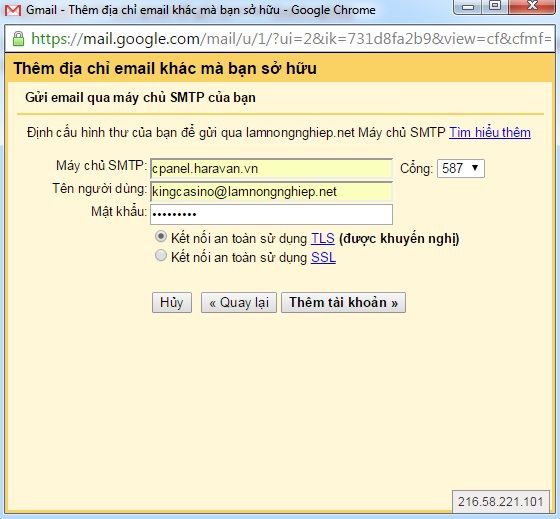560x519 pixels.
Task: Select the SSL secure connection radio button
Action: coord(161,256)
